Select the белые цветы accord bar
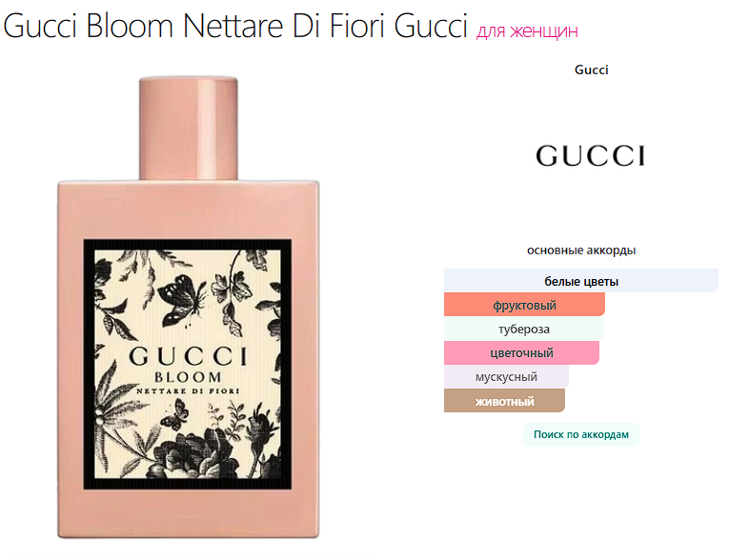Image resolution: width=729 pixels, height=560 pixels. pyautogui.click(x=581, y=281)
